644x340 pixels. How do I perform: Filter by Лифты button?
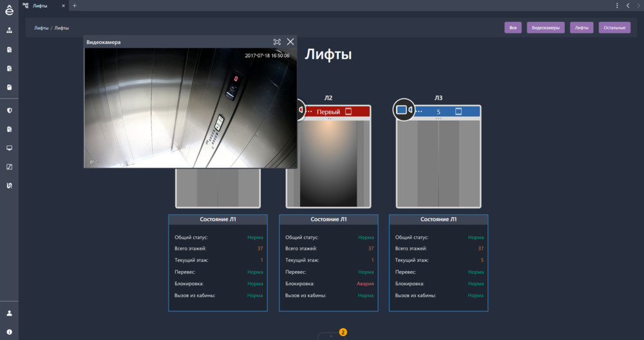click(x=582, y=28)
